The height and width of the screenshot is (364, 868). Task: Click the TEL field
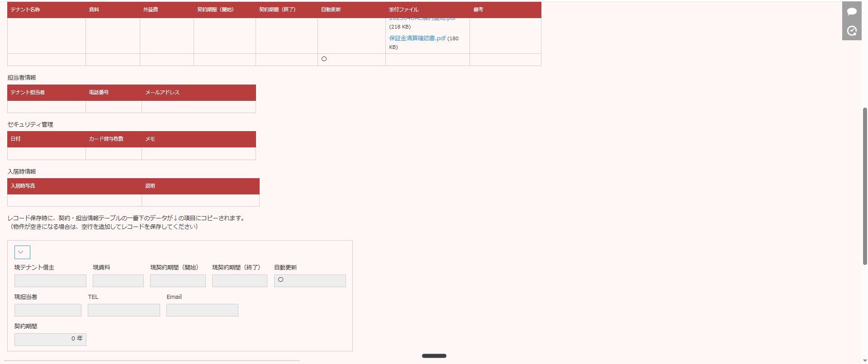pyautogui.click(x=124, y=310)
